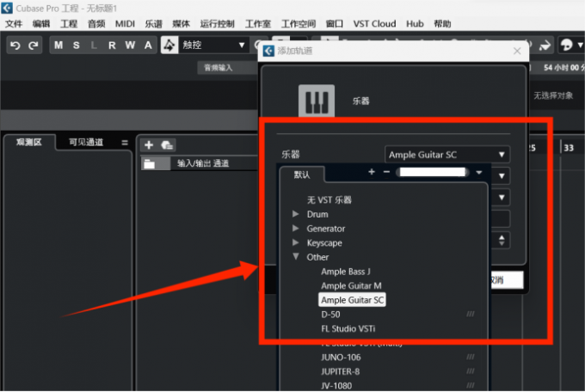Click the 输入/输出 通道 folder icon
This screenshot has width=585, height=392.
[x=150, y=163]
